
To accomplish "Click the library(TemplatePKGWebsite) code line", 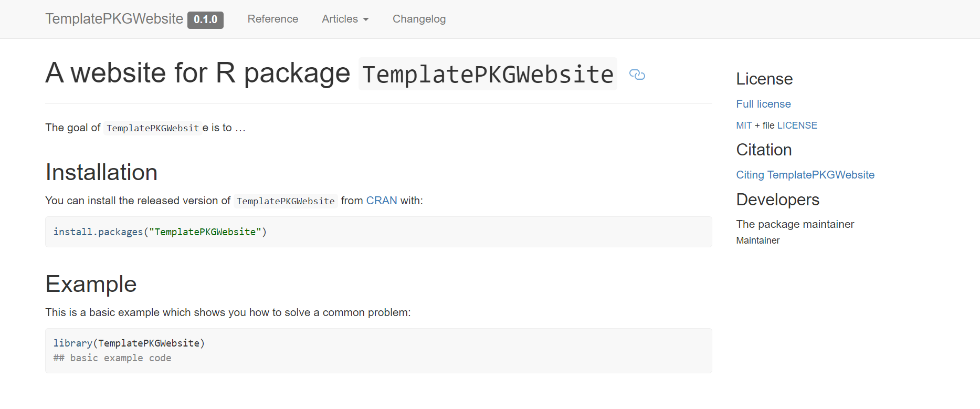I will [129, 343].
